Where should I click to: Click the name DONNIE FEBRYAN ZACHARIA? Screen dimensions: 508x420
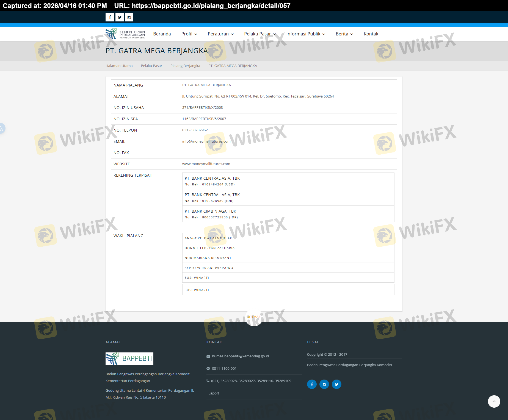coord(210,248)
